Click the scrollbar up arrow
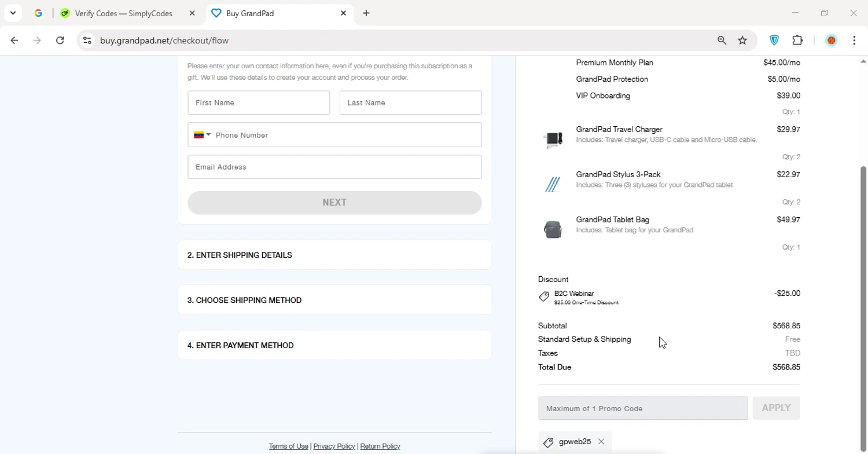Screen dimensions: 868x454 [863, 61]
